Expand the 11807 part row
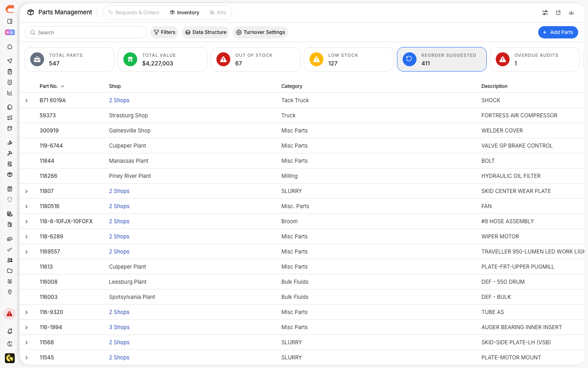Screen dimensions: 588x368 (27, 191)
